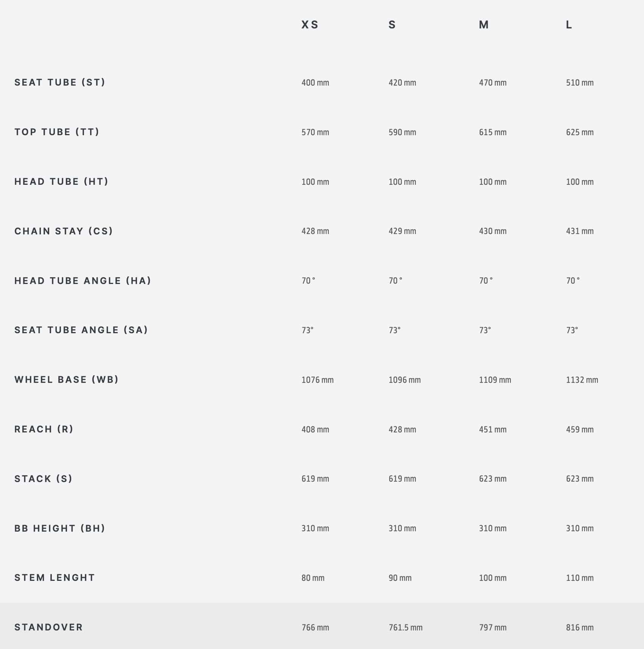644x649 pixels.
Task: Click the XS size column header
Action: (x=310, y=25)
